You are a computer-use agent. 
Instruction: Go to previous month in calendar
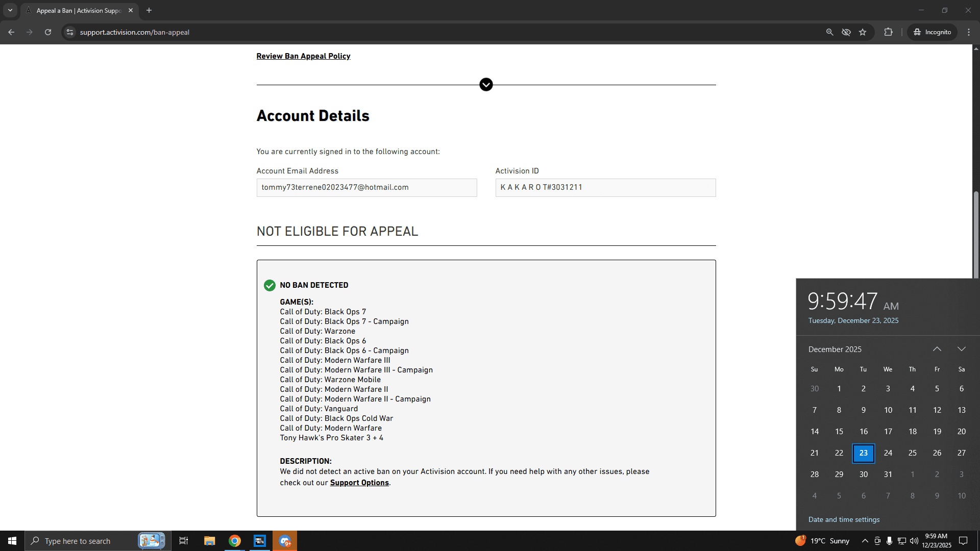pos(937,349)
